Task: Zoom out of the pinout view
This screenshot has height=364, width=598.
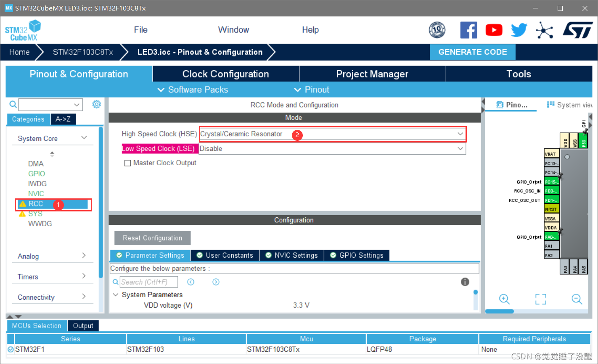Action: (577, 299)
